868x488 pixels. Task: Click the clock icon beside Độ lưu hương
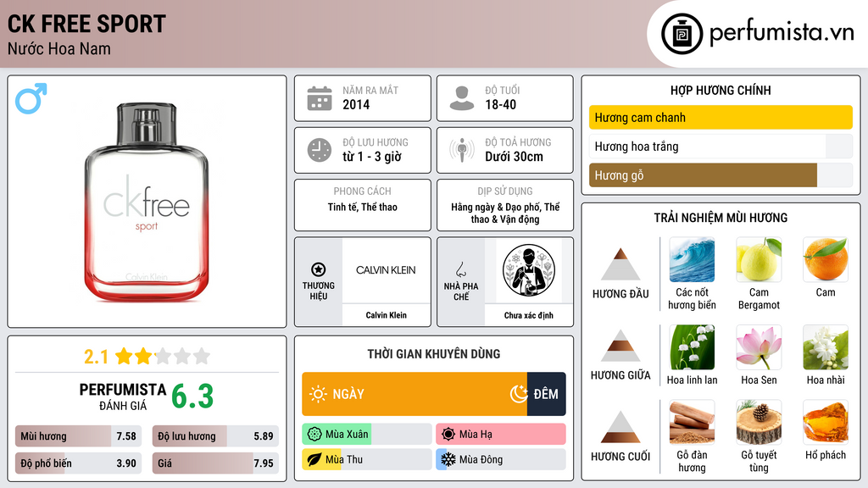pyautogui.click(x=320, y=150)
